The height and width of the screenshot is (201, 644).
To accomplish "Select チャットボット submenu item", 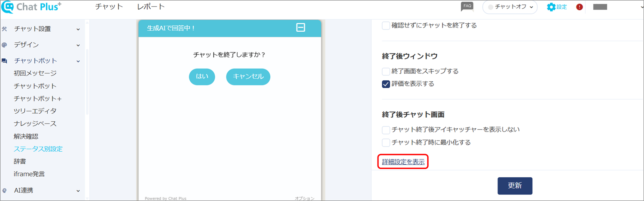I will tap(35, 86).
